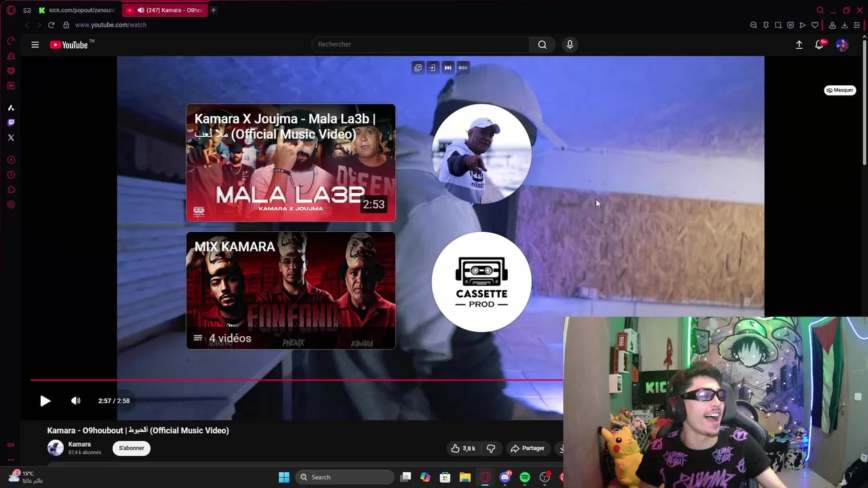Screen dimensions: 868x488
Task: Open the MIX KAMARA playlist card
Action: click(291, 291)
